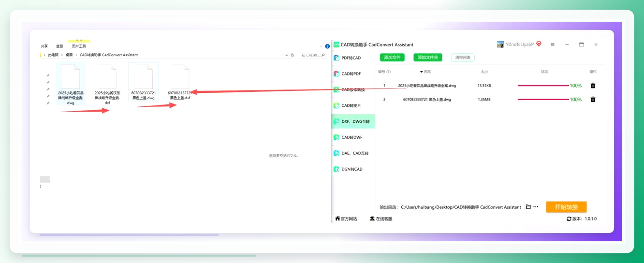Start conversion with 开始转换 button
Viewport: 644px width, 263px height.
pyautogui.click(x=566, y=207)
